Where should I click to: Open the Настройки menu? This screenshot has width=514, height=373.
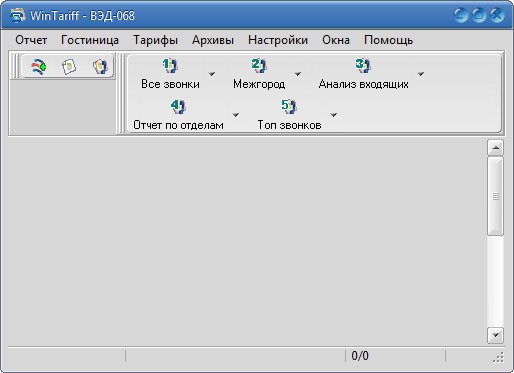(x=278, y=40)
